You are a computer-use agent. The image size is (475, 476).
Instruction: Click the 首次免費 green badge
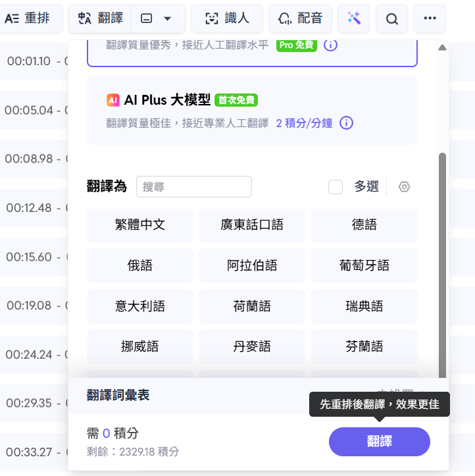point(236,100)
